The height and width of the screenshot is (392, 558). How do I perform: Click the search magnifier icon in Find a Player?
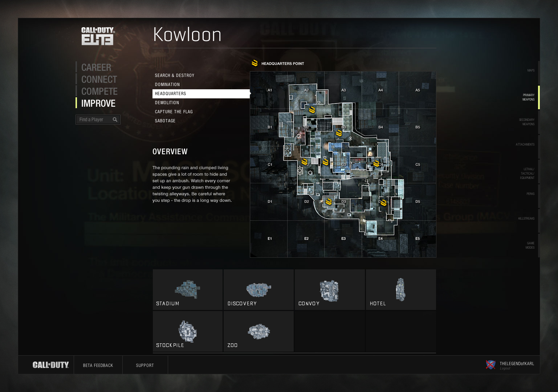115,119
